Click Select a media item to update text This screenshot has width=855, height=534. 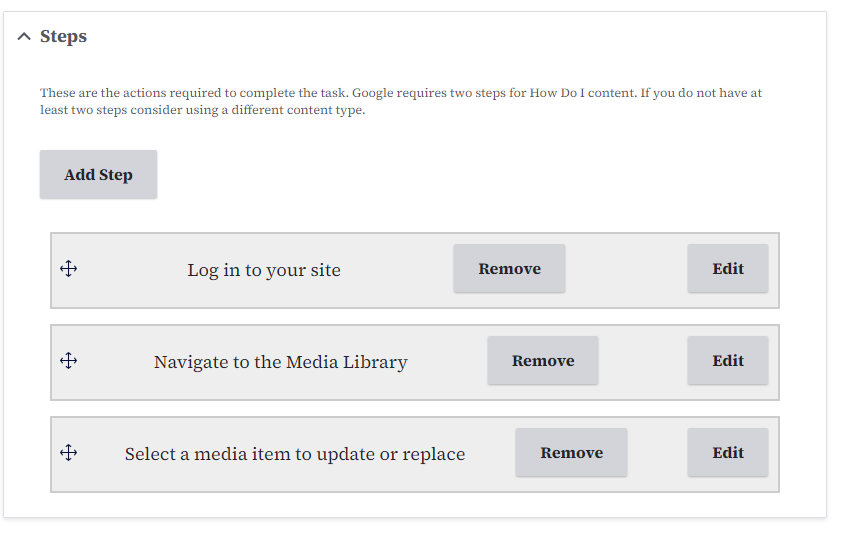tap(295, 454)
